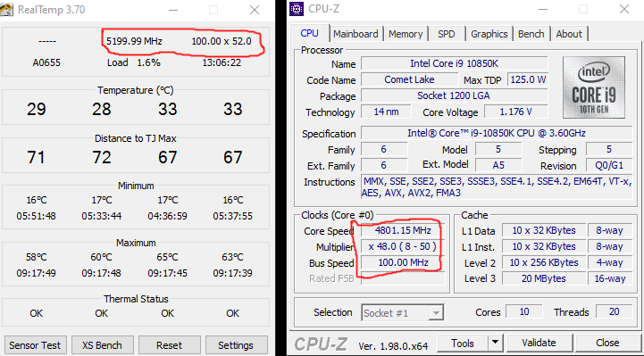644x356 pixels.
Task: Click the 09:17:39 maximum timestamp
Action: (233, 273)
